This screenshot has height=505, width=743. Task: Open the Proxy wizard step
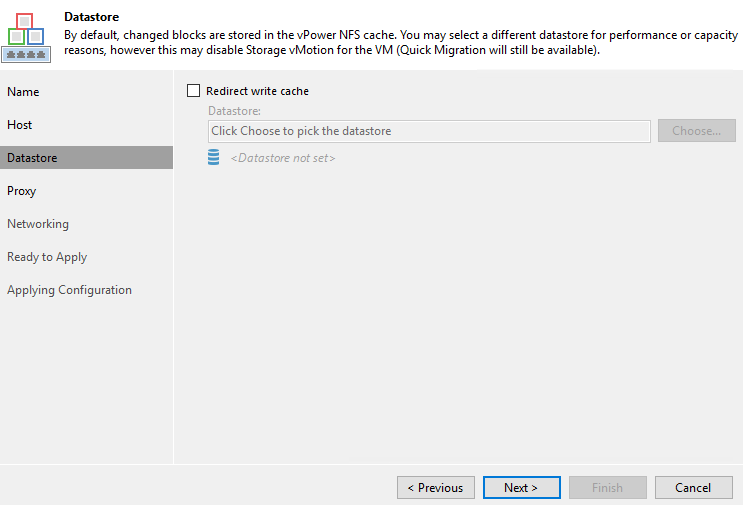coord(21,191)
